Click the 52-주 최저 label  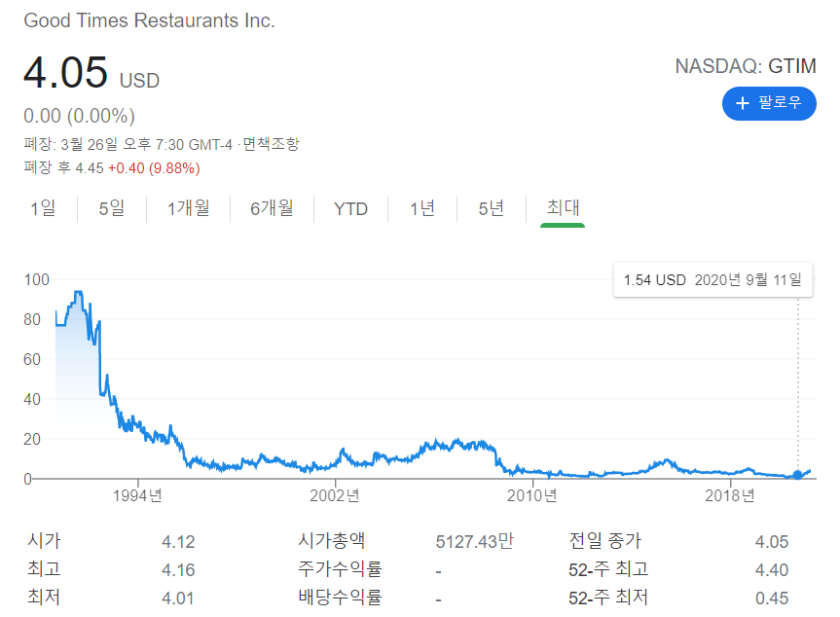608,598
